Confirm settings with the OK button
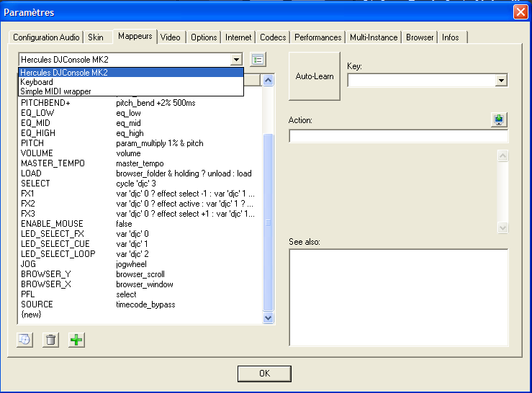Image resolution: width=532 pixels, height=393 pixels. [264, 373]
